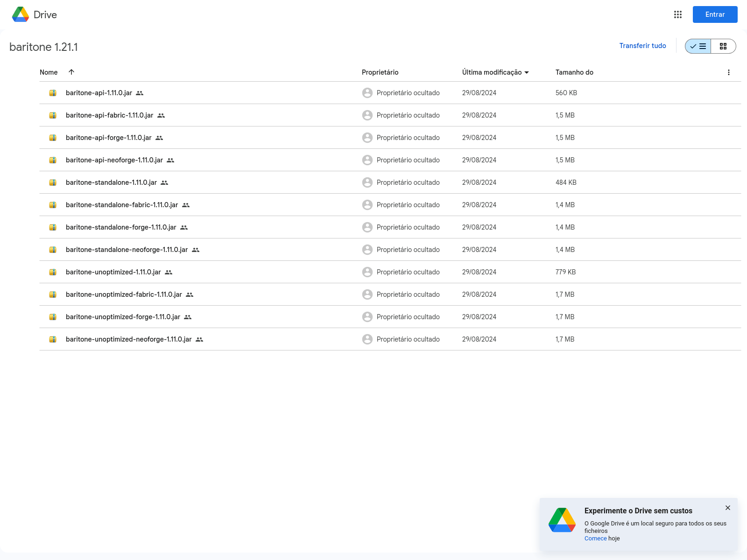
Task: Click owner avatar in baritone-api-1.11.0.jar row
Action: click(367, 93)
